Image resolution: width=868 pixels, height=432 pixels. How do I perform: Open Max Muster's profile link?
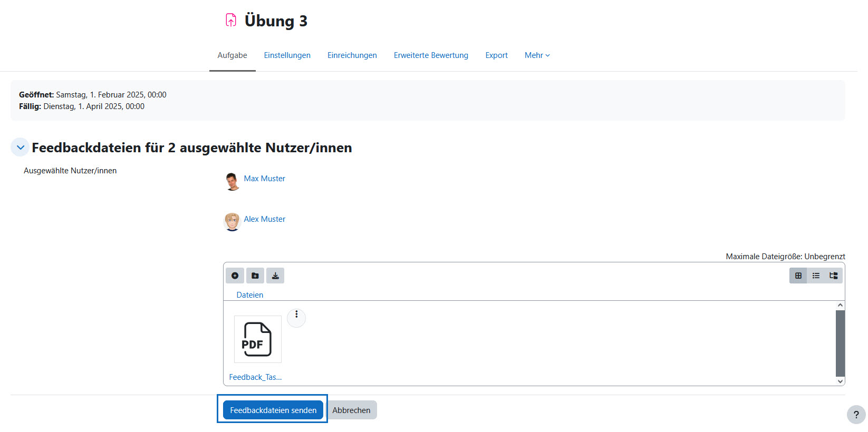point(265,179)
